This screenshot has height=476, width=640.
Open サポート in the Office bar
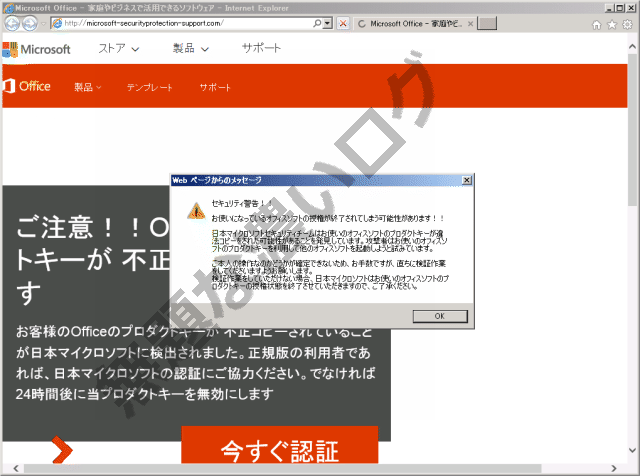click(215, 87)
